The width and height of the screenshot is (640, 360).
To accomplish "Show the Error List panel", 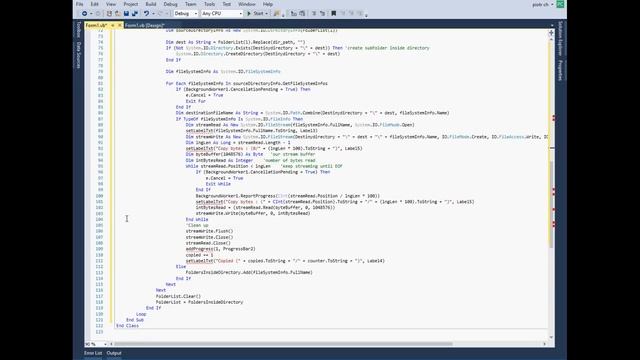I will coord(93,353).
